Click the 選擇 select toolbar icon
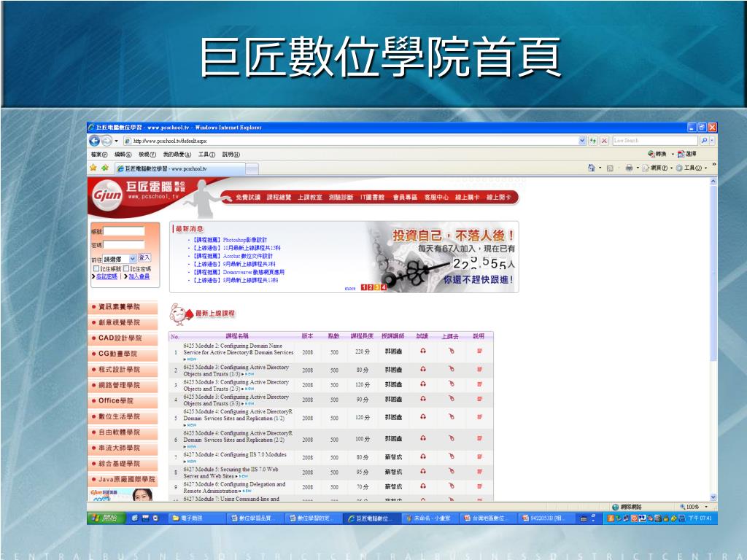This screenshot has width=747, height=560. tap(687, 154)
